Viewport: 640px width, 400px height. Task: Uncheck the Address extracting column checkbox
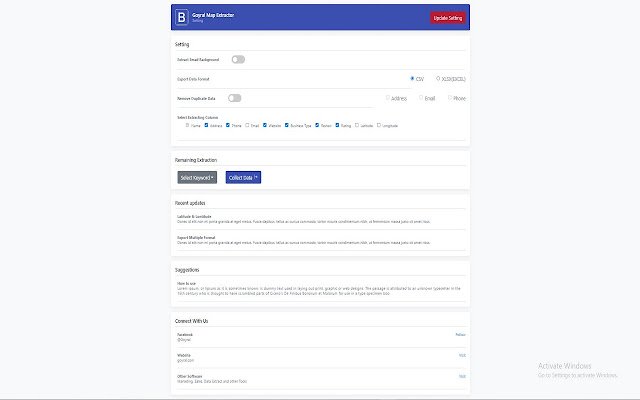(206, 125)
